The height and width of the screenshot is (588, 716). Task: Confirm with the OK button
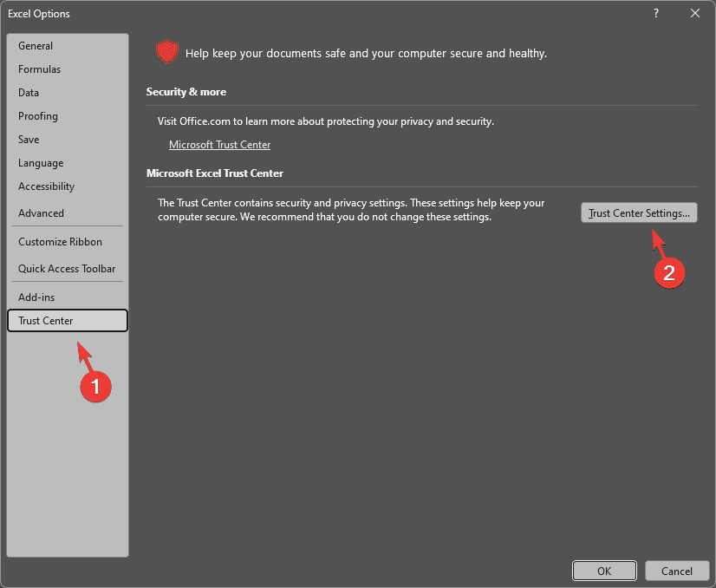point(604,571)
